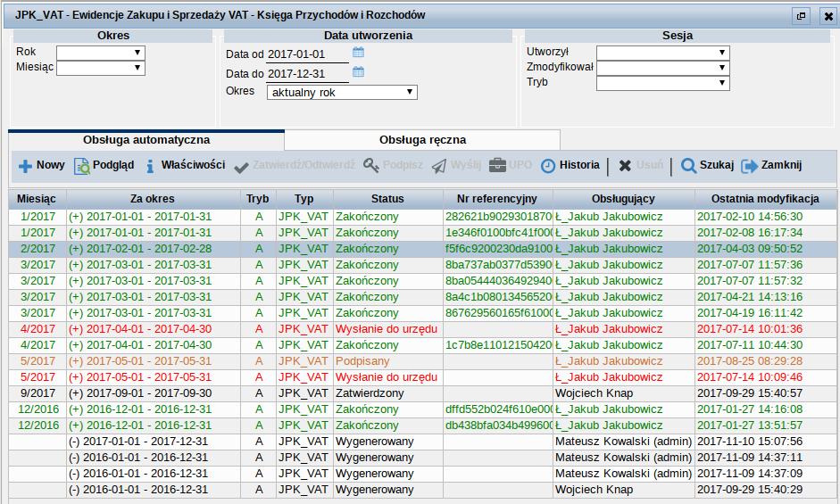Viewport: 840px width, 504px height.
Task: Click the UPO briefcase icon
Action: (497, 165)
